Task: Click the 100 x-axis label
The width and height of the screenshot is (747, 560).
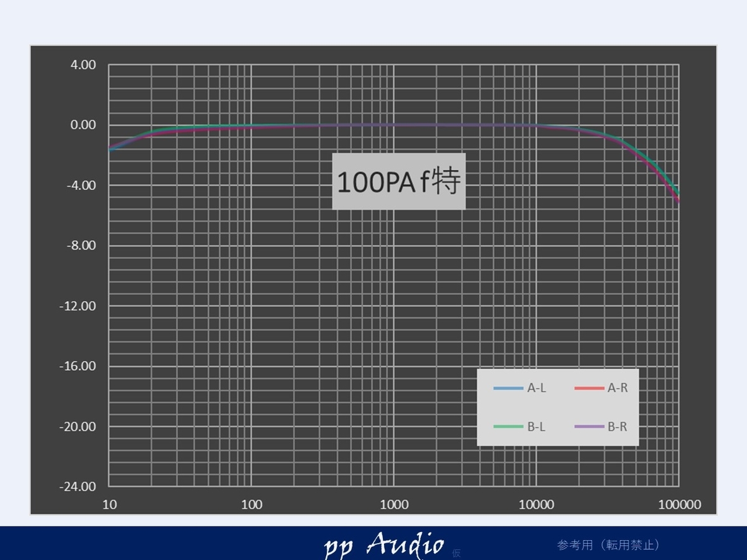Action: (x=251, y=505)
